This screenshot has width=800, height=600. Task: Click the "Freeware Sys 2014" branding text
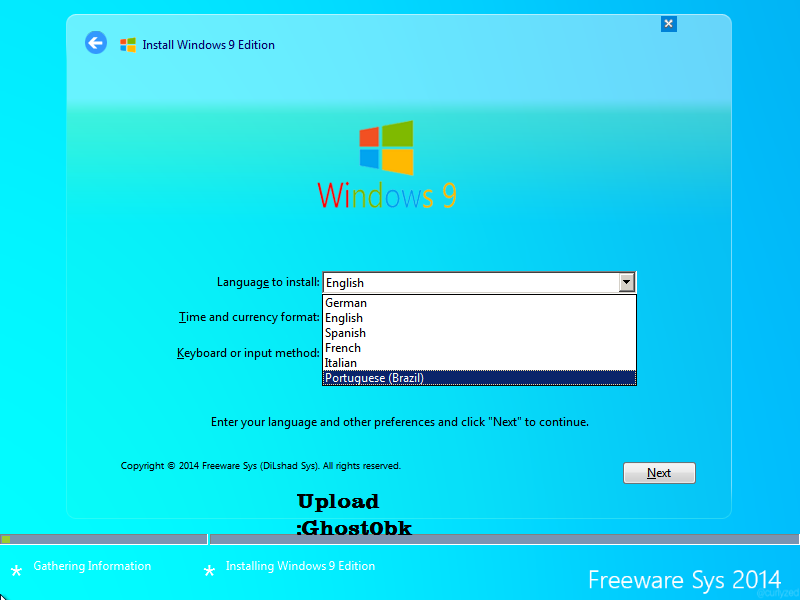click(x=684, y=580)
